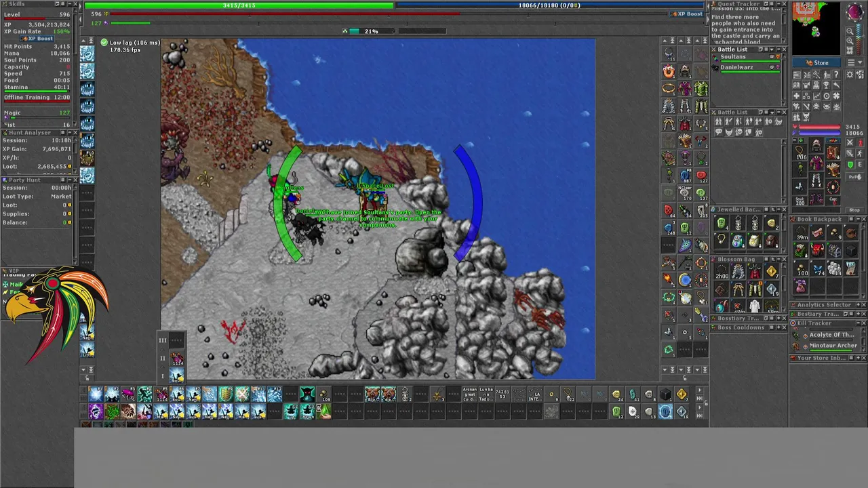The width and height of the screenshot is (868, 488).
Task: Click the yellow gem hotkey in bottom action bar
Action: click(682, 394)
